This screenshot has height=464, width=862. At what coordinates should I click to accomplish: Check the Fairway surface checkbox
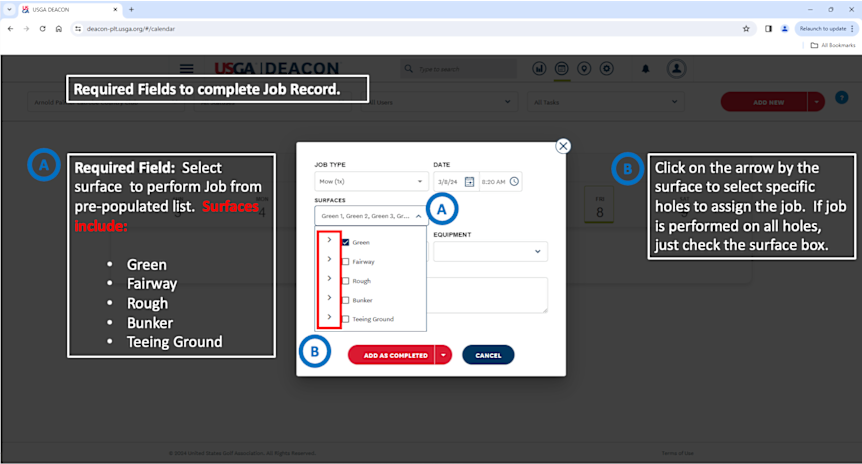pos(346,262)
